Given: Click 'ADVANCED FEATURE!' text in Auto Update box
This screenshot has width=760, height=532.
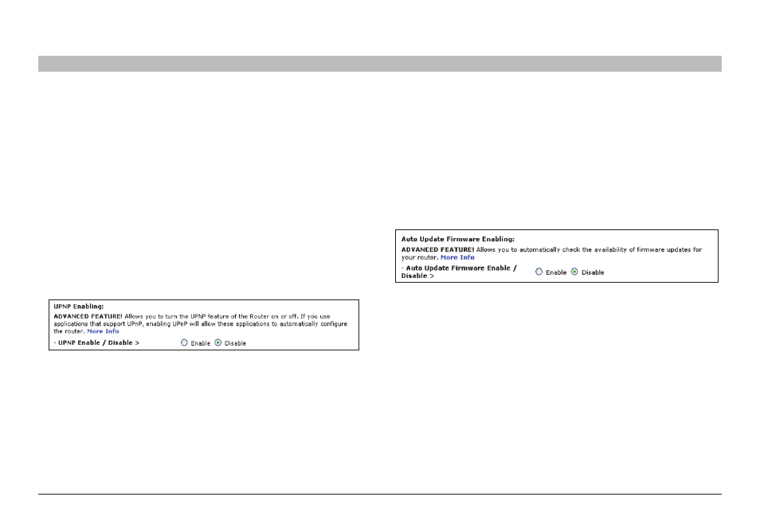Looking at the screenshot, I should pos(437,249).
